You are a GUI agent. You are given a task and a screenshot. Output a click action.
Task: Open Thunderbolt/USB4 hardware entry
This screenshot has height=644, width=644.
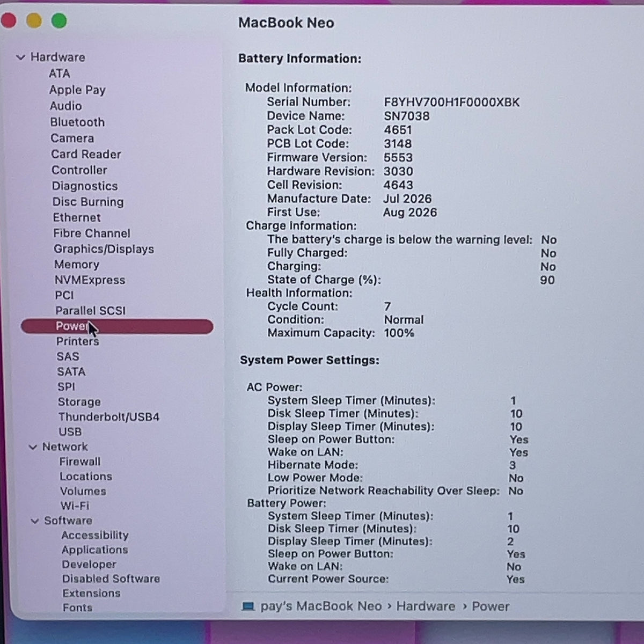tap(109, 417)
